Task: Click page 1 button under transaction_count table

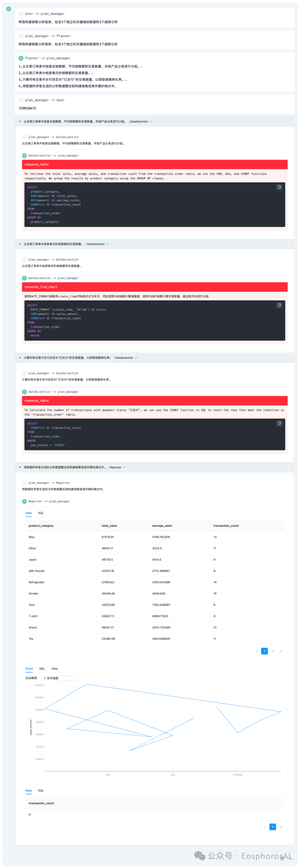Action: [272, 827]
